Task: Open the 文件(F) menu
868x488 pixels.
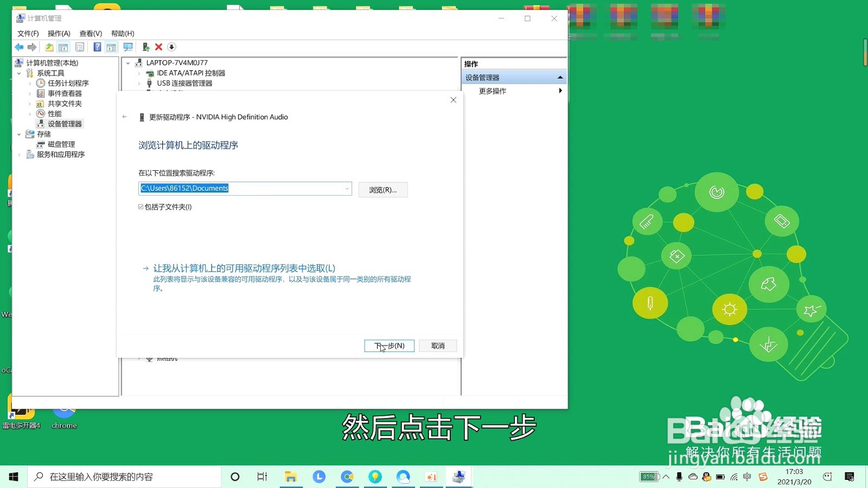Action: pos(28,34)
